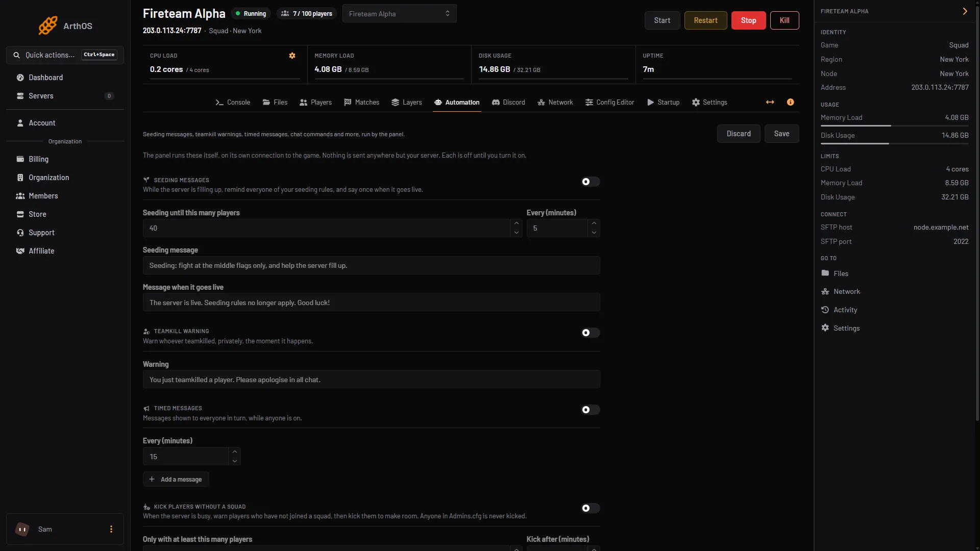The height and width of the screenshot is (551, 980).
Task: Click the Seeding message text field
Action: point(372,266)
